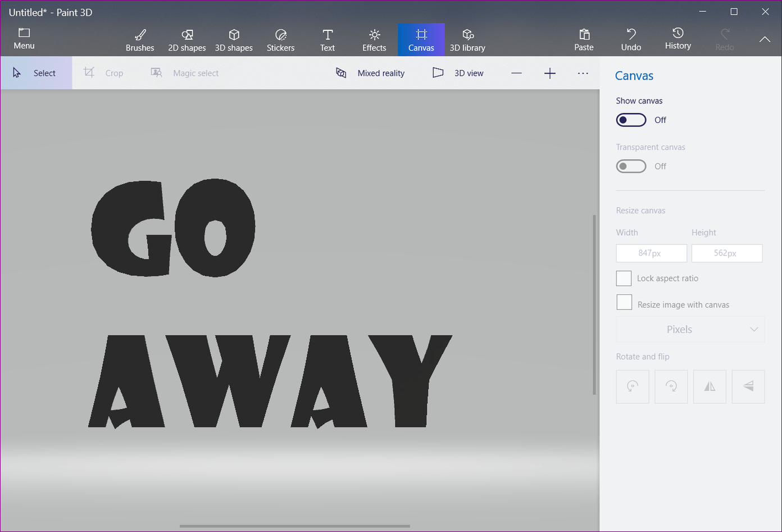Click the Mixed reality button
The height and width of the screenshot is (532, 782).
click(370, 73)
